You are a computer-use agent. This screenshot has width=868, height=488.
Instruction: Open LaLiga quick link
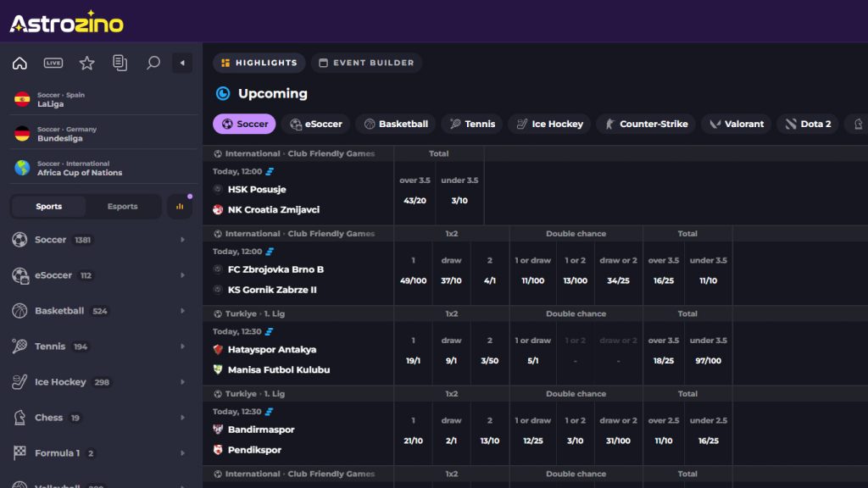(x=103, y=99)
